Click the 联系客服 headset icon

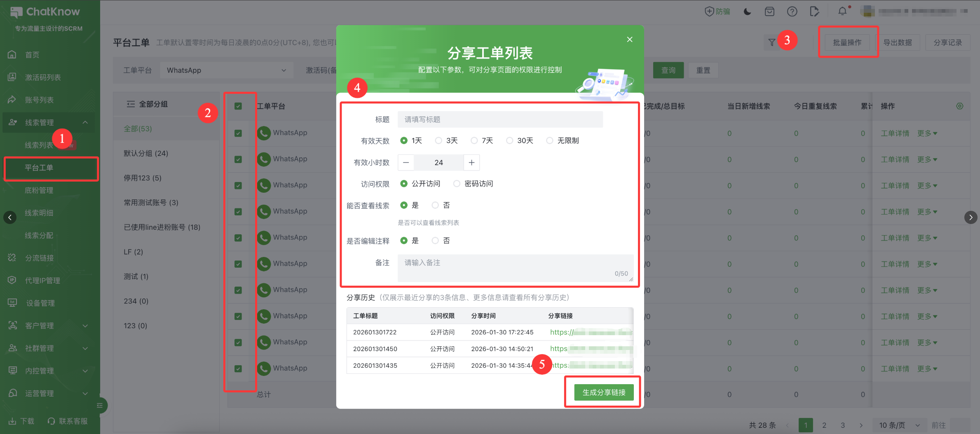point(52,421)
